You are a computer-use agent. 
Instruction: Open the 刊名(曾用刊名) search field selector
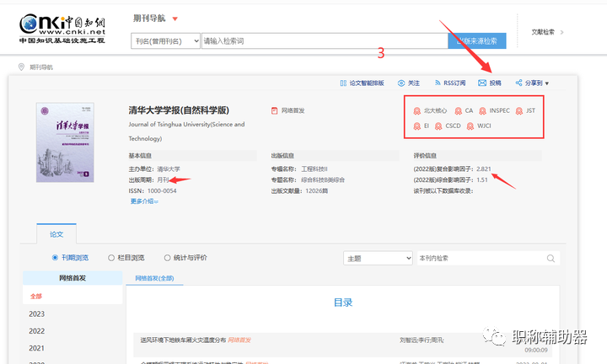coord(166,41)
